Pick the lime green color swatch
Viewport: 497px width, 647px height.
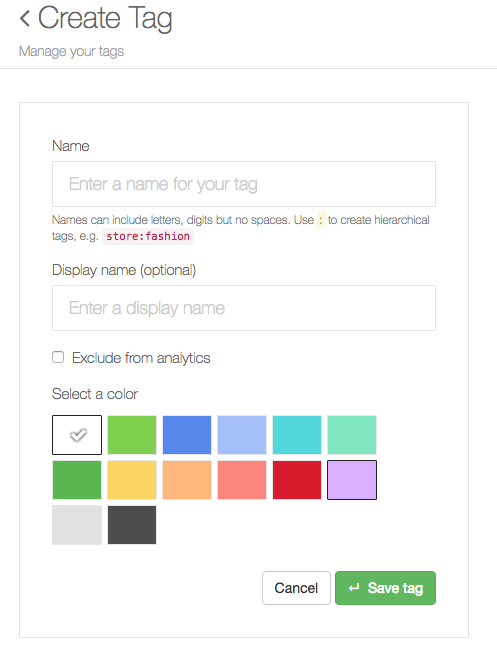pyautogui.click(x=132, y=435)
